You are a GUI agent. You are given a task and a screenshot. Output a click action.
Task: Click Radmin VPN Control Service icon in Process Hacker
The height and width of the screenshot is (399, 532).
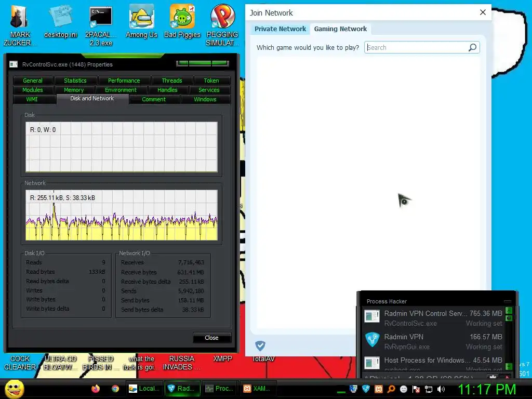tap(372, 316)
